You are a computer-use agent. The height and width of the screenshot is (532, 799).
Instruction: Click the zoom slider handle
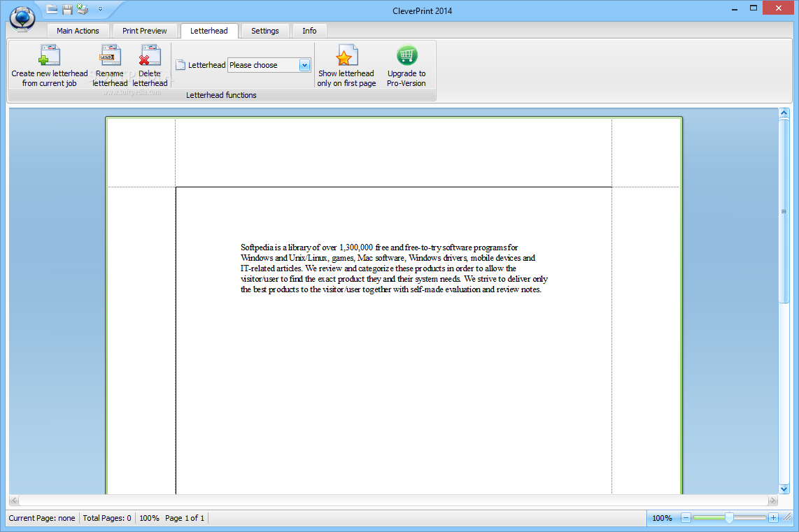pos(730,518)
